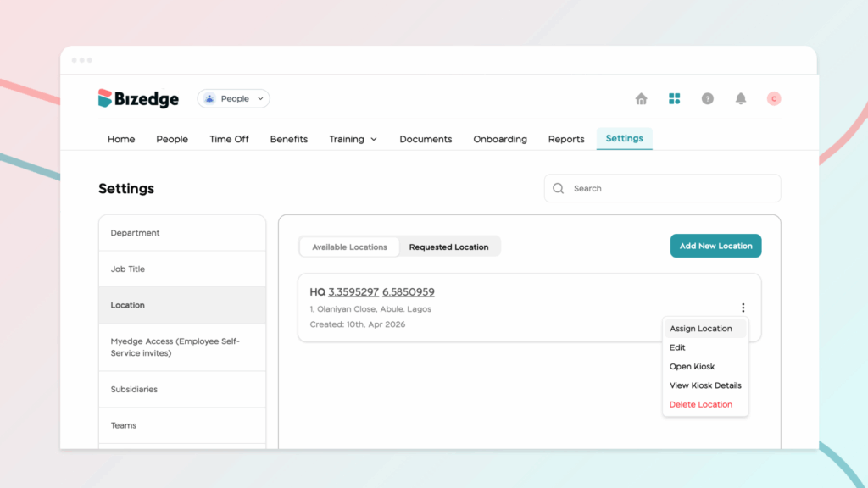
Task: Click Add New Location button
Action: (x=715, y=246)
